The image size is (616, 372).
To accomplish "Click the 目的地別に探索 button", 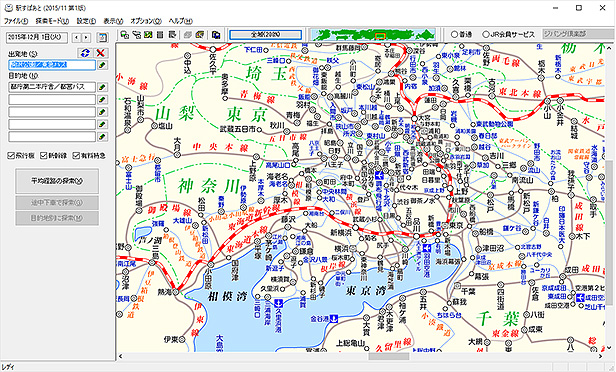I will 57,218.
